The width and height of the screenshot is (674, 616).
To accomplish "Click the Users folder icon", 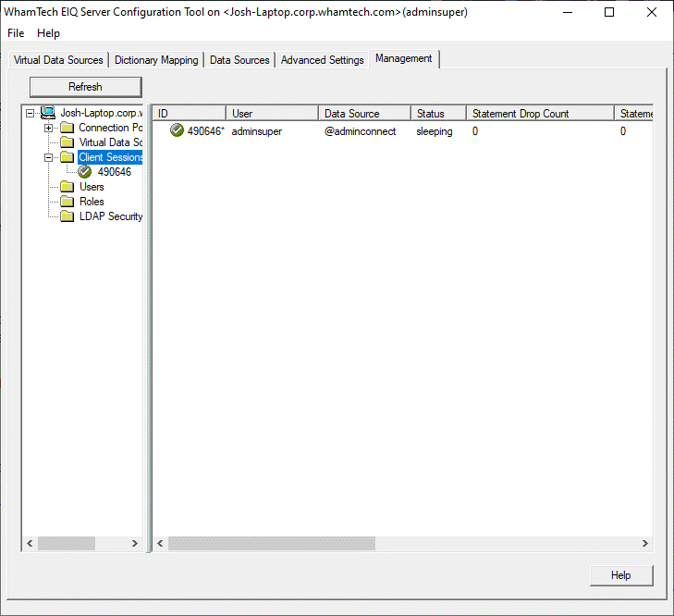I will point(67,187).
